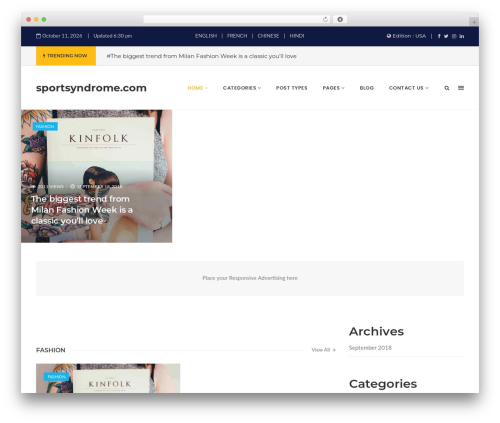Open the Post Types menu item
The width and height of the screenshot is (500, 423).
(x=292, y=88)
